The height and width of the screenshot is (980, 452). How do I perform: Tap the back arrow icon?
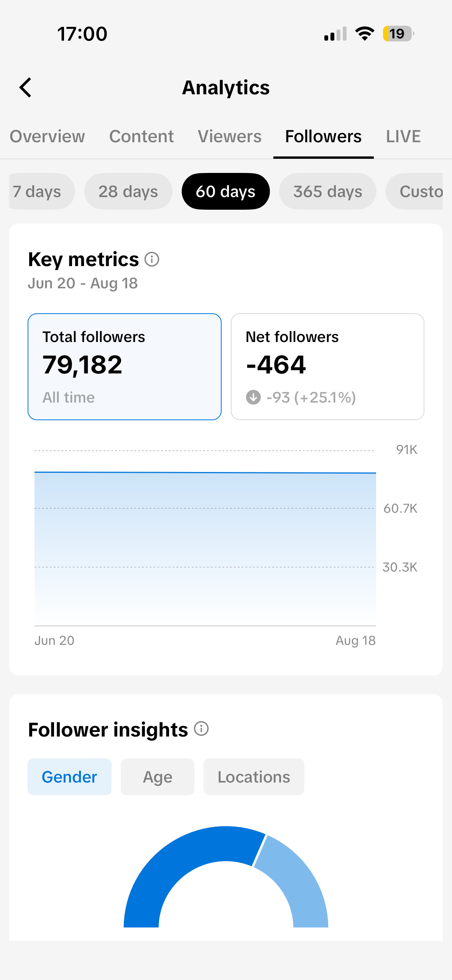tap(25, 87)
